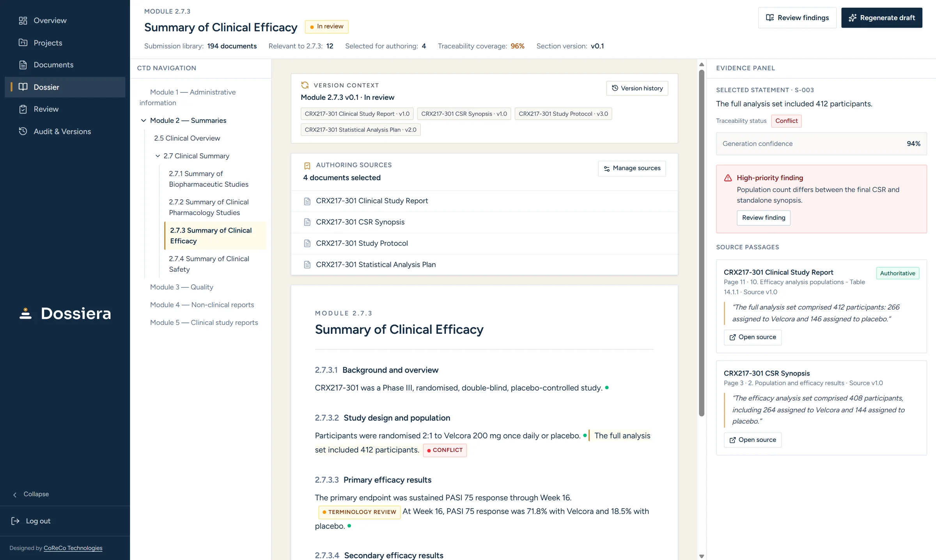
Task: Click the CRX217-301 Statistical Analysis Plan · v2.0 chip
Action: [360, 130]
